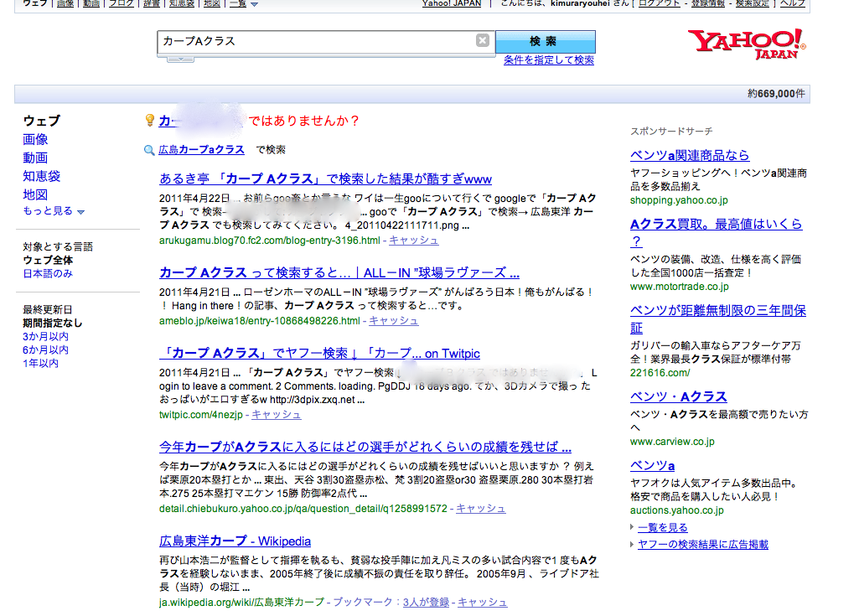The width and height of the screenshot is (859, 616).
Task: Open the あるき亭 result title
Action: click(325, 179)
